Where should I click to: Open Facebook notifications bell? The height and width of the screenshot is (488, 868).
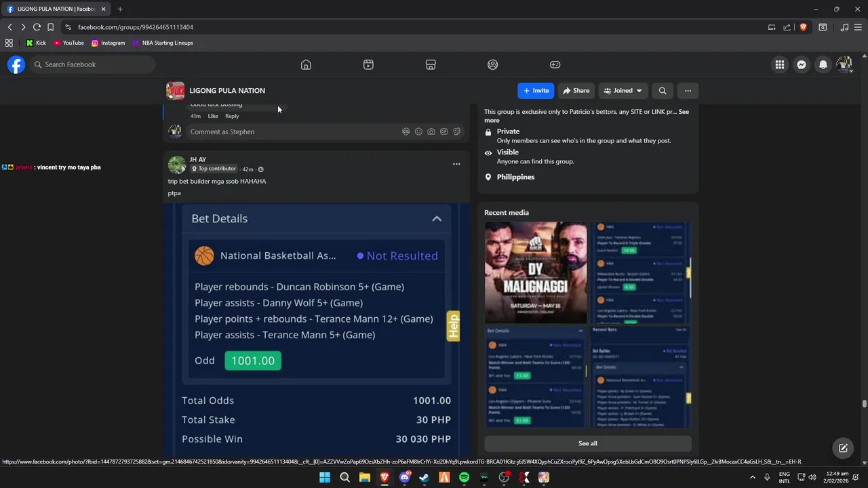click(x=823, y=64)
